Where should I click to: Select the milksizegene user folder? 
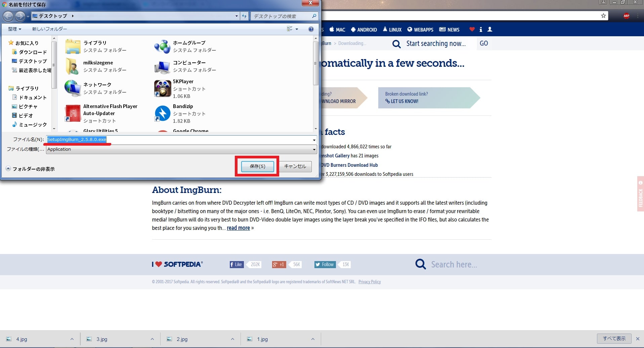73,66
